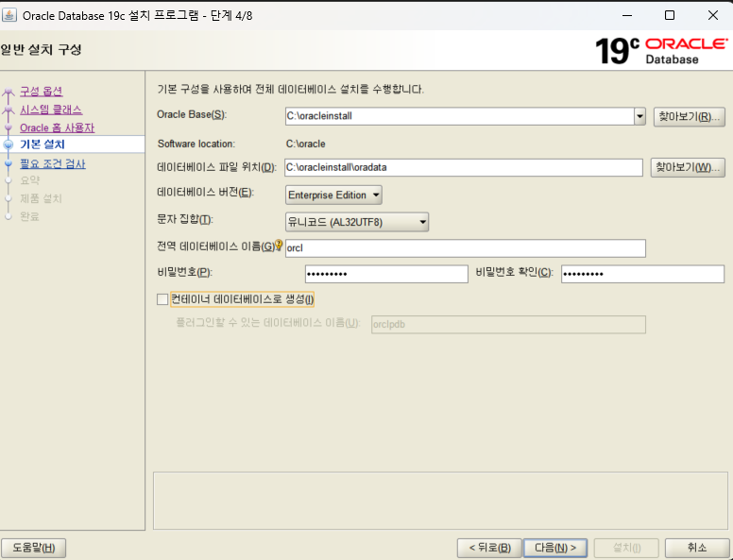Go to the 구성 옵션 step
Viewport: 733px width, 560px height.
(42, 92)
